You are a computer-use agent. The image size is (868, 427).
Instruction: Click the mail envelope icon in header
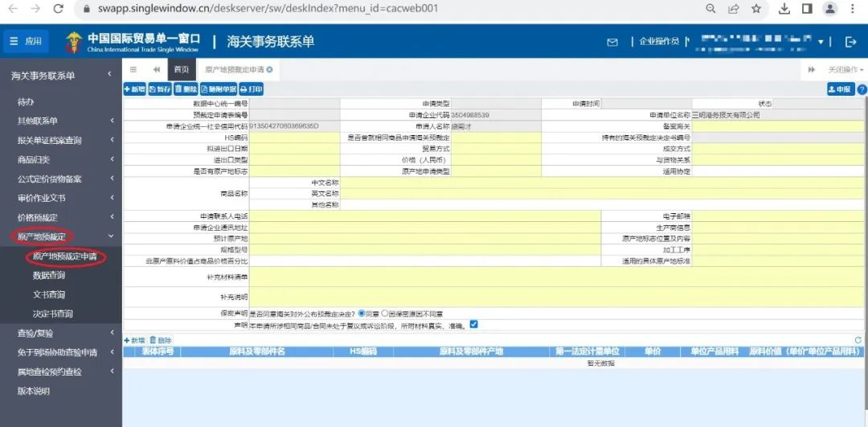click(x=612, y=42)
